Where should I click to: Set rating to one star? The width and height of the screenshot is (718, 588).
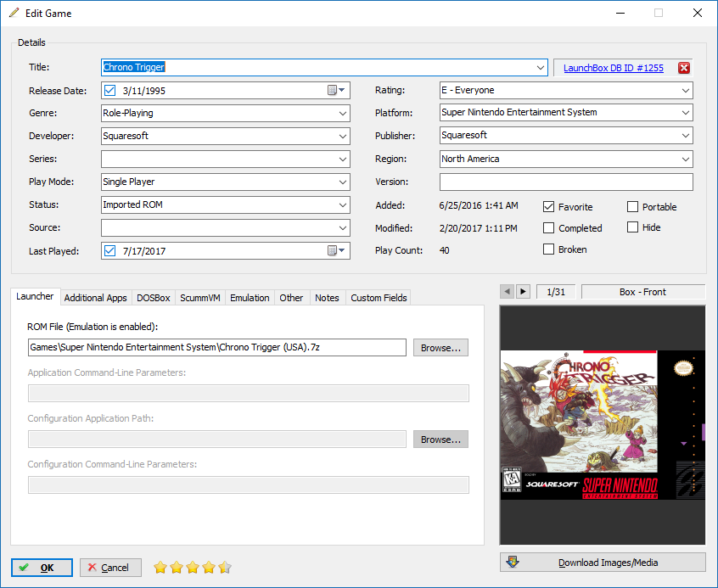click(x=160, y=568)
